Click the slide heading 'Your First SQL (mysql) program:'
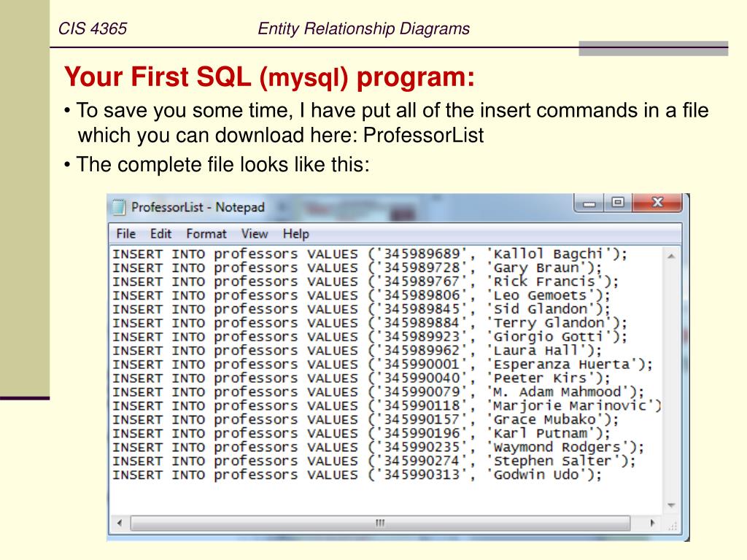 270,77
